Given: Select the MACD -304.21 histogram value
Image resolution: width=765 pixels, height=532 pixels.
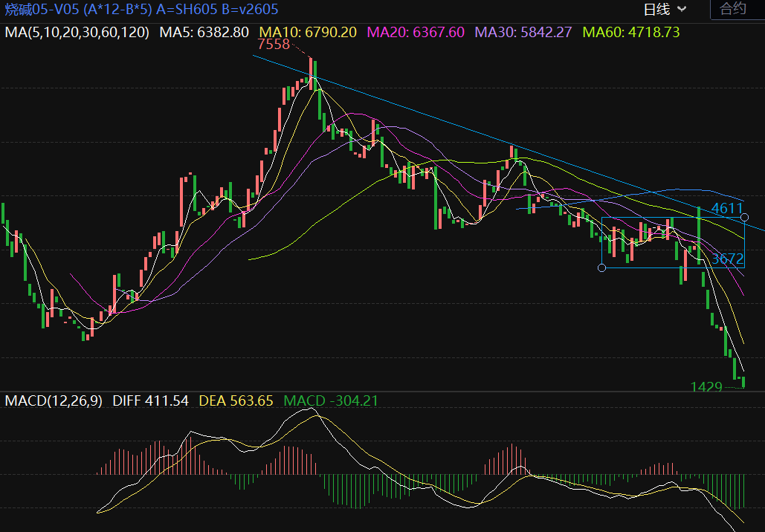Looking at the screenshot, I should (331, 401).
